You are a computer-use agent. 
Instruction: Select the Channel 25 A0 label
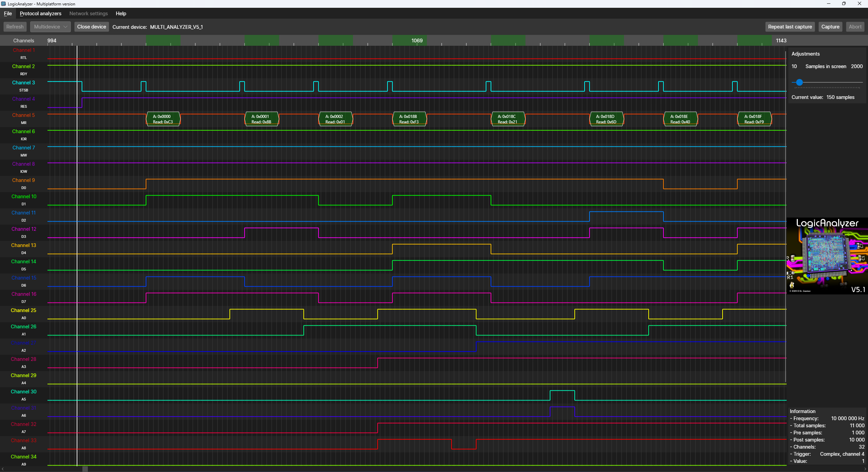[x=24, y=314]
